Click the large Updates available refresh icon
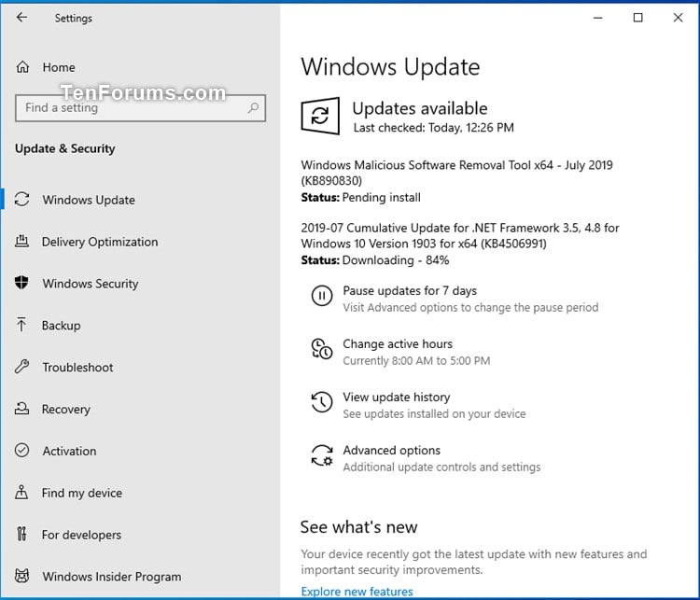This screenshot has height=600, width=700. point(320,116)
